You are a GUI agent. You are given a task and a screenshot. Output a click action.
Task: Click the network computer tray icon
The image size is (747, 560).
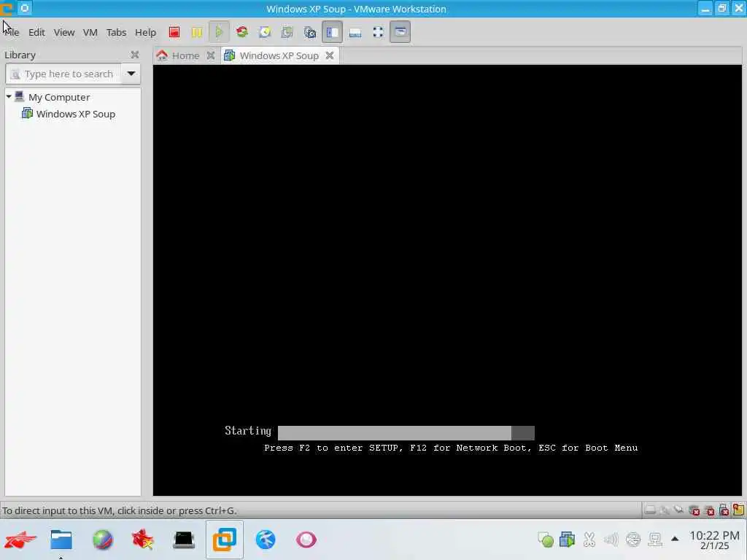pyautogui.click(x=655, y=540)
